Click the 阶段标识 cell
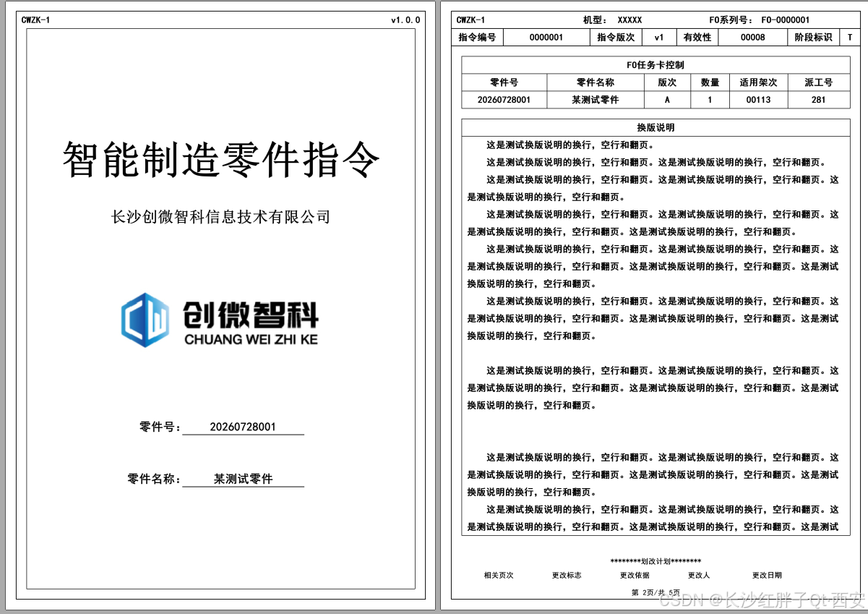The height and width of the screenshot is (614, 868). (x=813, y=38)
